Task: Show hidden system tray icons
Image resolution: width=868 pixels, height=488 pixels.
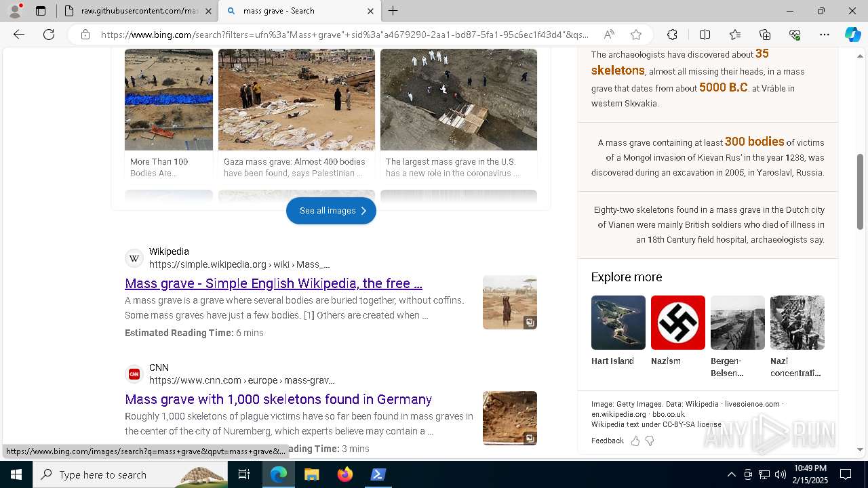Action: pos(731,474)
